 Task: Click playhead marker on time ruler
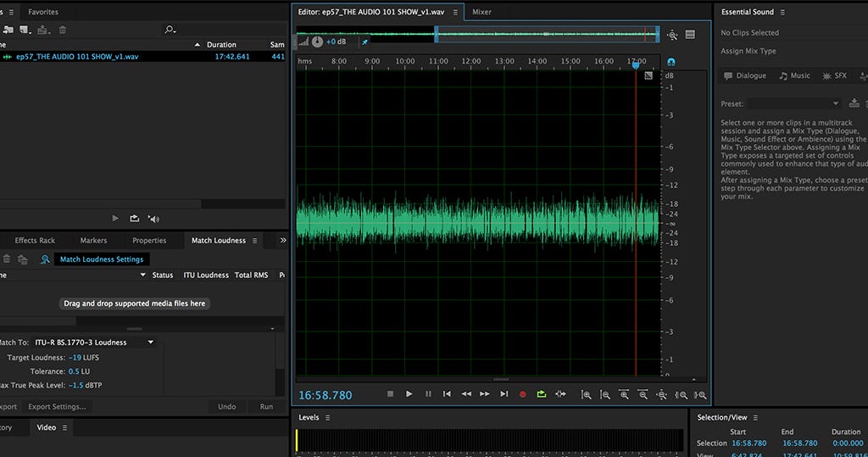[636, 65]
